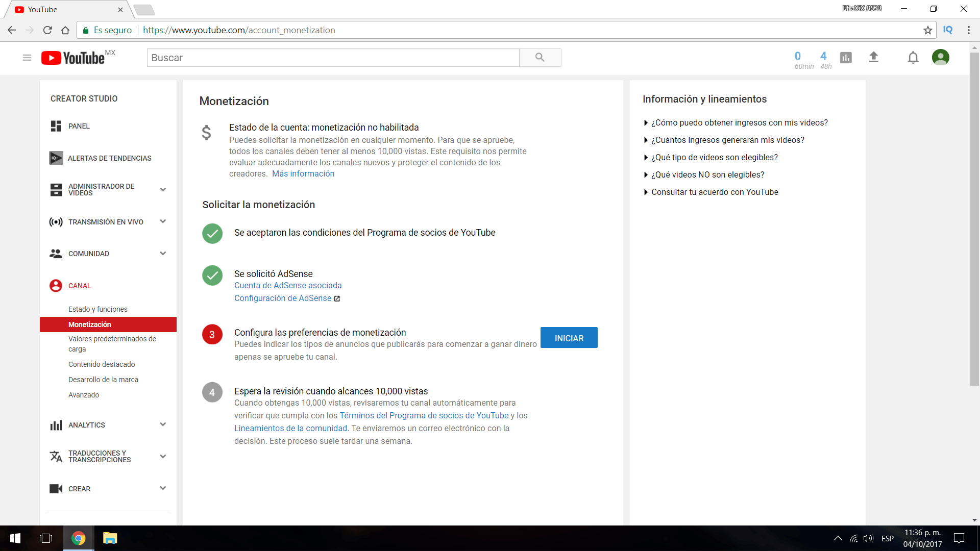Expand Consultar tu acuerdo con YouTube
This screenshot has height=551, width=980.
click(x=711, y=192)
